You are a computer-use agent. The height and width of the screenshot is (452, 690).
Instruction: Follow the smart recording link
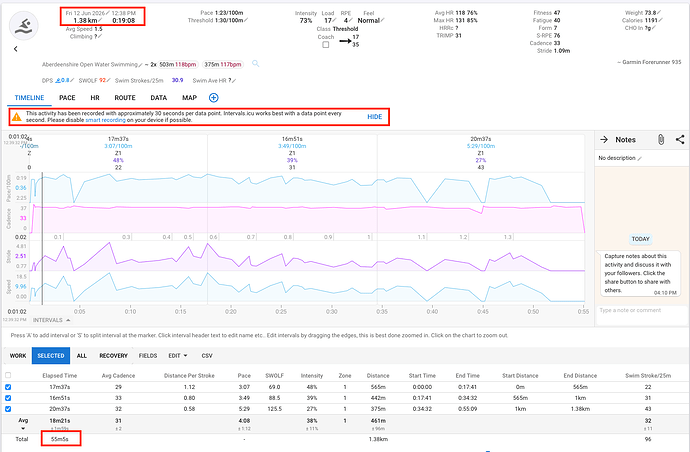(105, 120)
